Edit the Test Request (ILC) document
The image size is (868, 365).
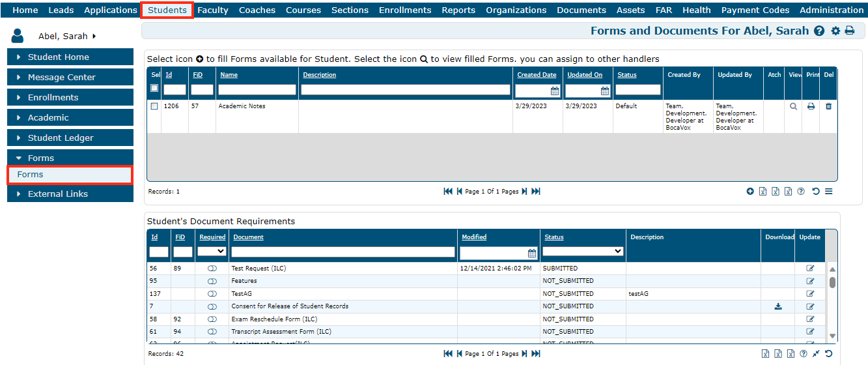(x=810, y=268)
